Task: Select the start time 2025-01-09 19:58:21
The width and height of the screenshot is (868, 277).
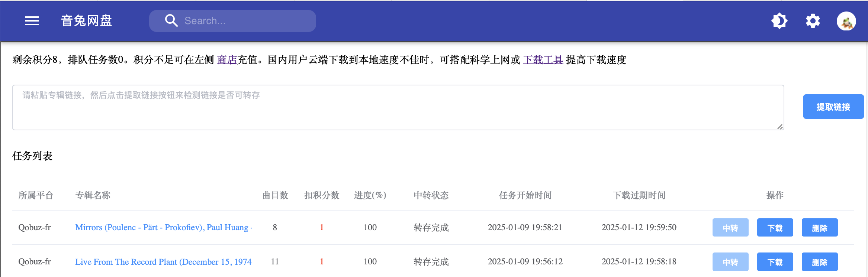Action: point(525,227)
